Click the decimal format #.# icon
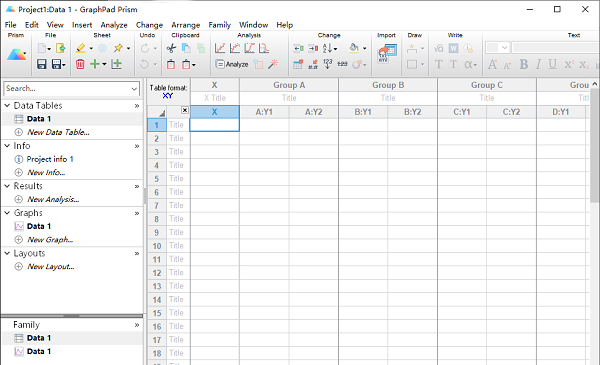Viewport: 600px width, 365px height. [x=313, y=64]
